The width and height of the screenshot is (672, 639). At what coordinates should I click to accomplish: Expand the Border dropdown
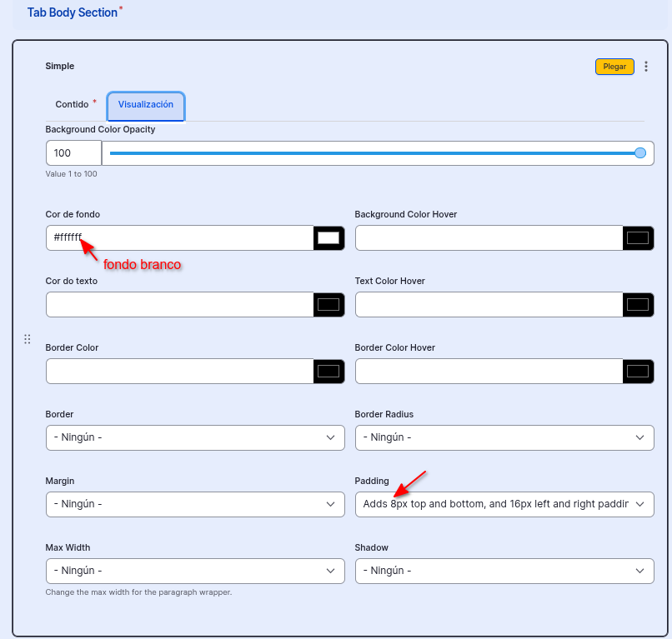(195, 437)
